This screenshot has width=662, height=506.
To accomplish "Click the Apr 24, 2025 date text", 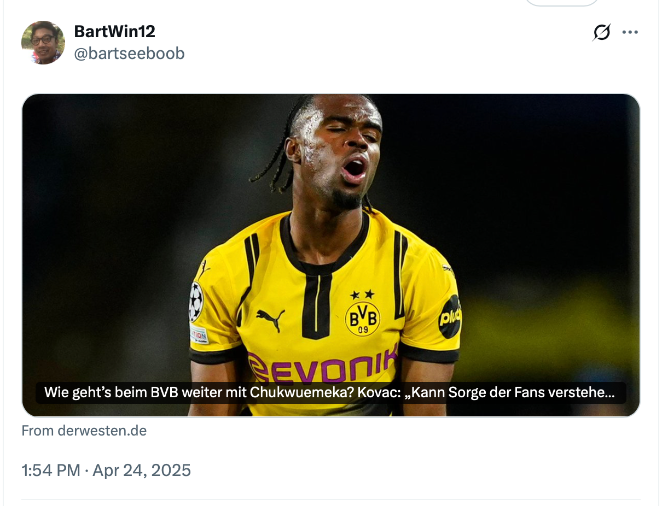I will (142, 470).
